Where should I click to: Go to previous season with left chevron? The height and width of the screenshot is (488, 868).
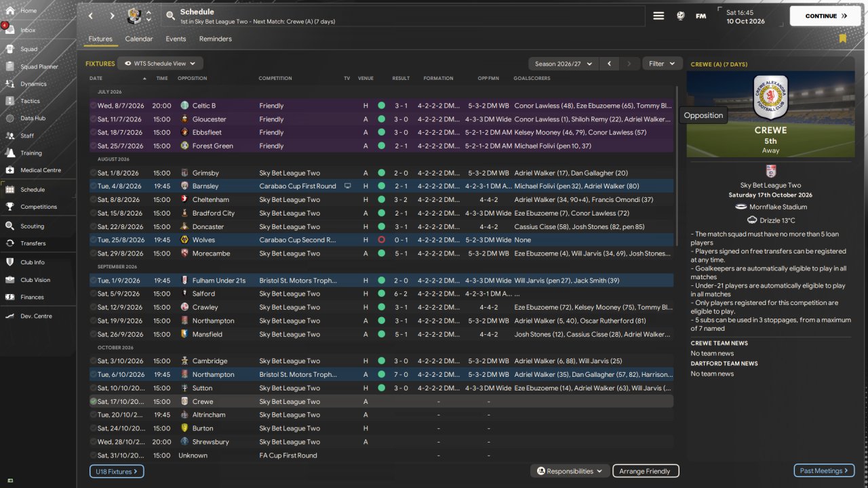click(x=609, y=64)
